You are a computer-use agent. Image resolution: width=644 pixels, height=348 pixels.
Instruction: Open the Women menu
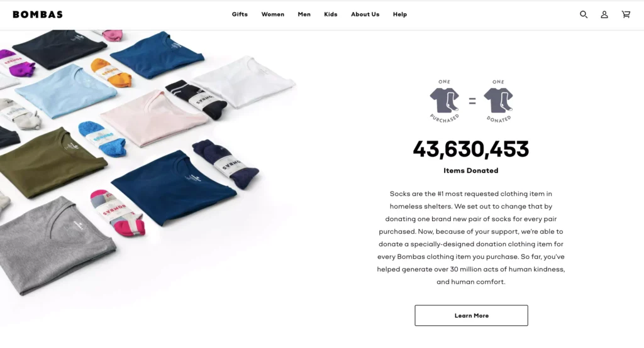coord(273,14)
